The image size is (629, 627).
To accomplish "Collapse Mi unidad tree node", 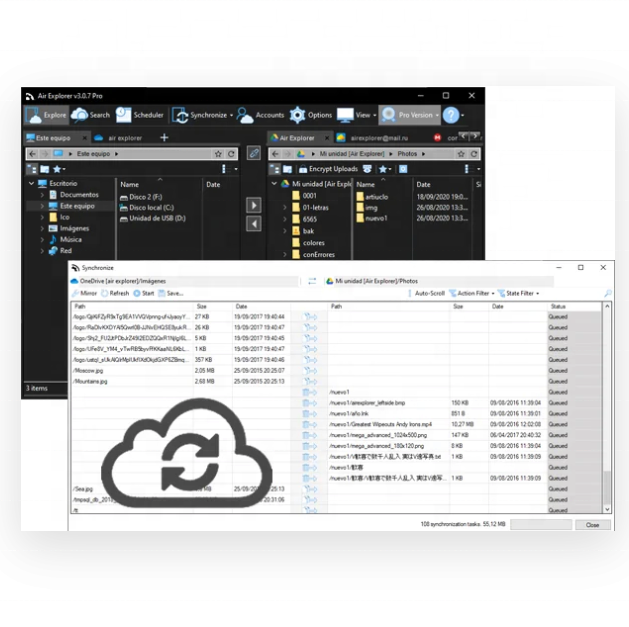I will [274, 184].
